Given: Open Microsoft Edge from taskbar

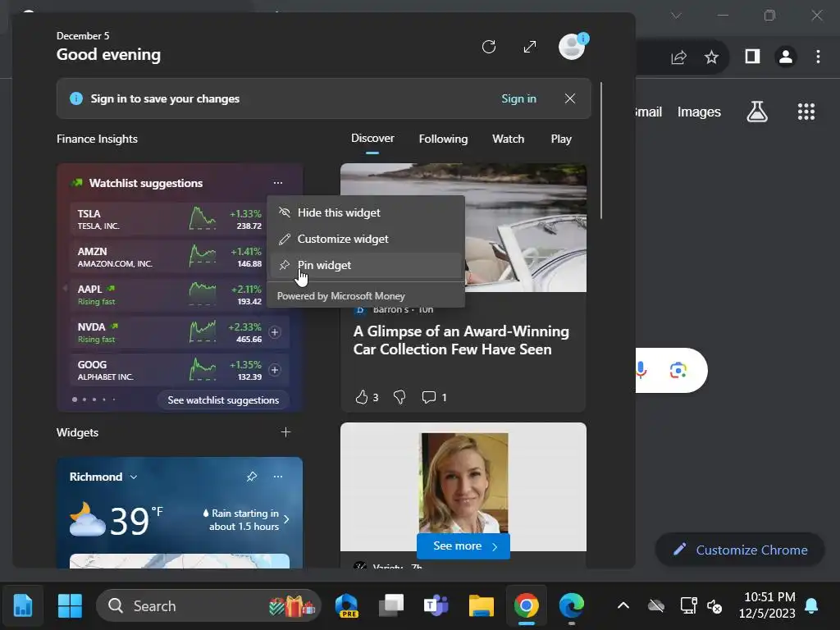Looking at the screenshot, I should tap(572, 606).
